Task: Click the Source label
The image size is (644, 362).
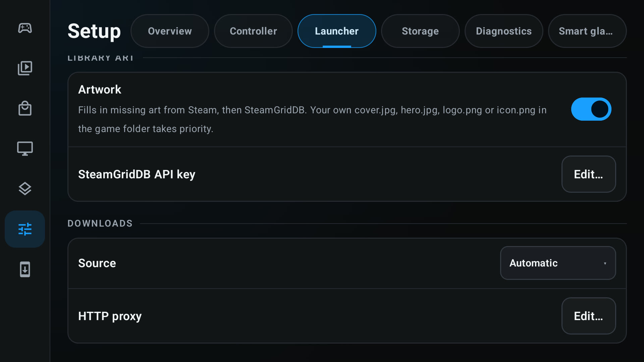Action: click(97, 263)
